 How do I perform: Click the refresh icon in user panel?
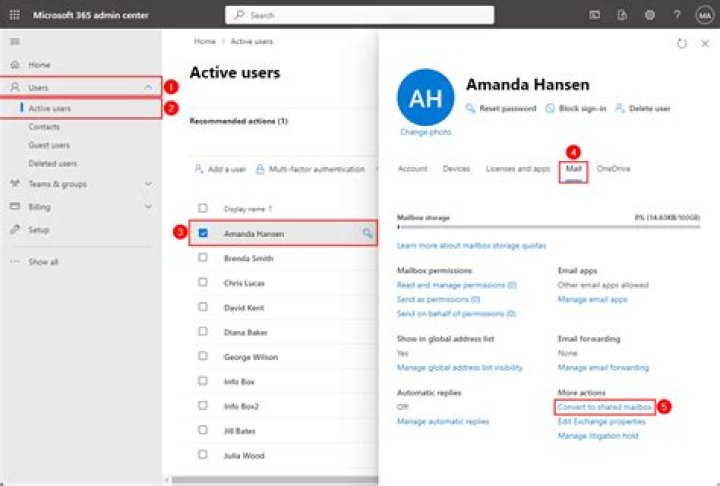tap(682, 44)
